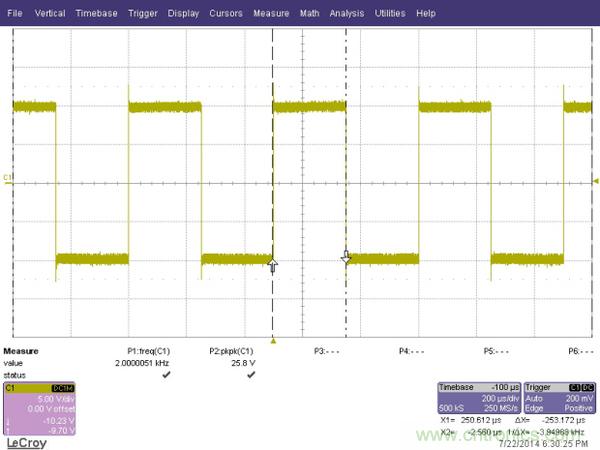Click the trigger level arrow on right edge

[x=596, y=181]
